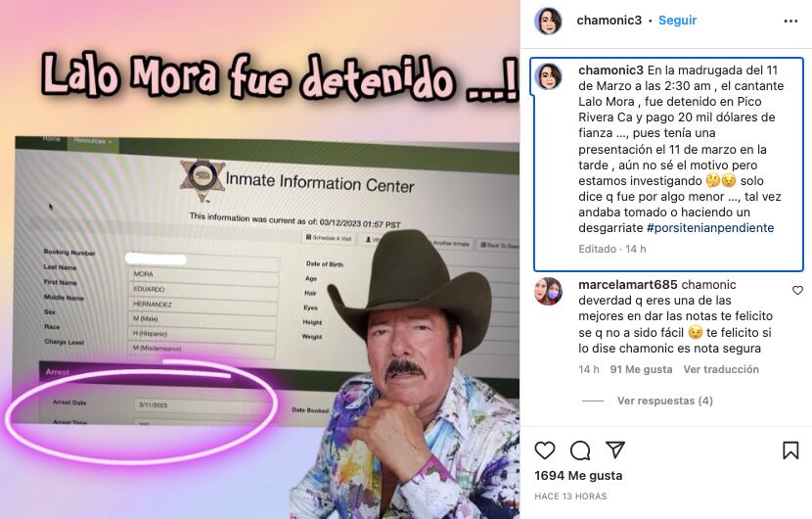Open the three-dot more options menu
Image resolution: width=812 pixels, height=519 pixels.
click(790, 21)
